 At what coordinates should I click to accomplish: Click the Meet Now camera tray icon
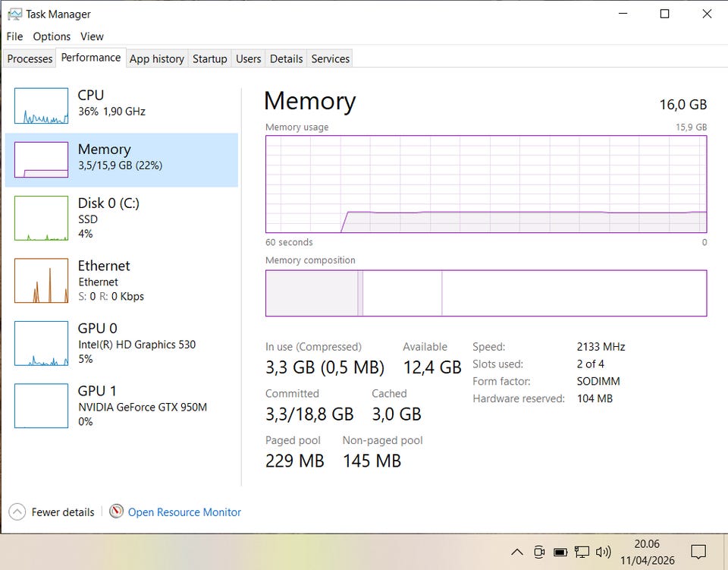coord(539,552)
